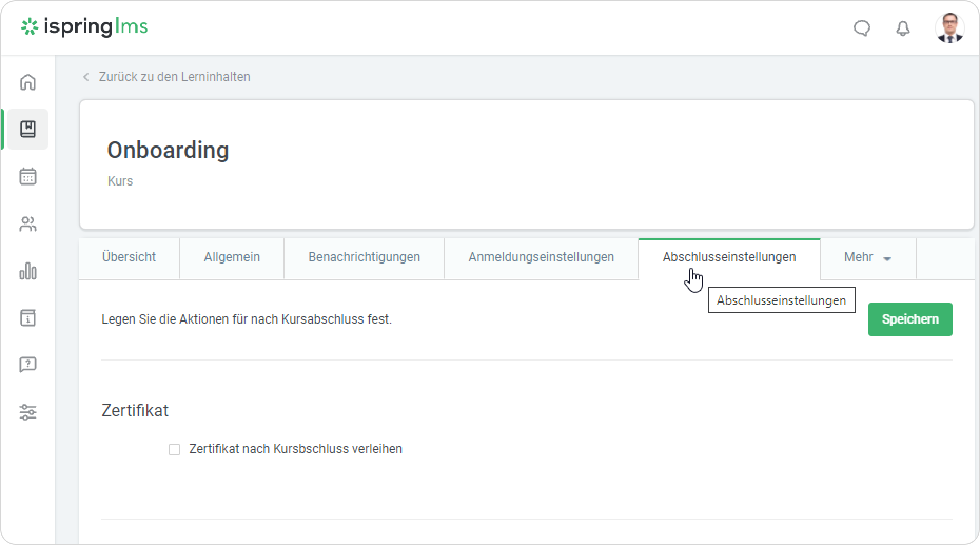Viewport: 980px width, 545px height.
Task: Click the info page sidebar icon
Action: coord(28,318)
